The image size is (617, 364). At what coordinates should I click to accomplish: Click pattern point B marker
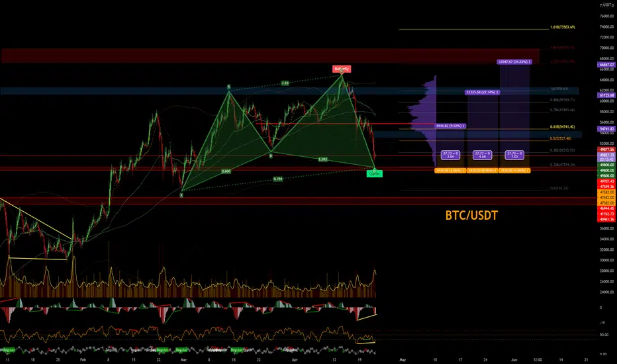(271, 156)
